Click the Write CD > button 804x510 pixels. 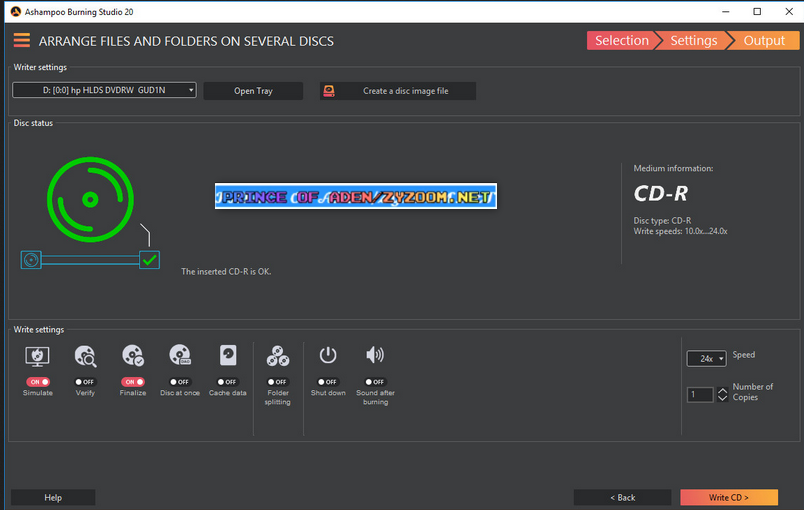[x=729, y=497]
